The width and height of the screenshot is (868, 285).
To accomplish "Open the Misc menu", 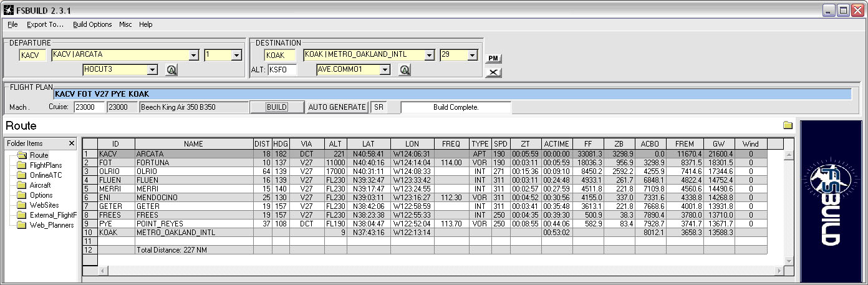I will pyautogui.click(x=125, y=25).
